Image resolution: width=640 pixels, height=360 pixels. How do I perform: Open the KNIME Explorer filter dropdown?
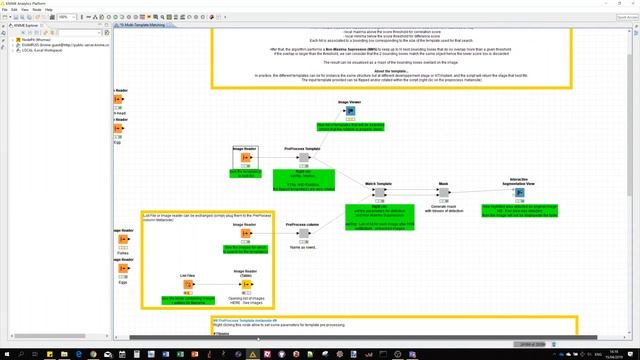click(100, 33)
